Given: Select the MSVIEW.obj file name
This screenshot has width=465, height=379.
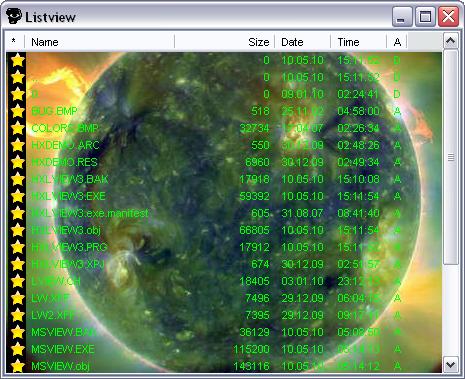Looking at the screenshot, I should [x=60, y=366].
